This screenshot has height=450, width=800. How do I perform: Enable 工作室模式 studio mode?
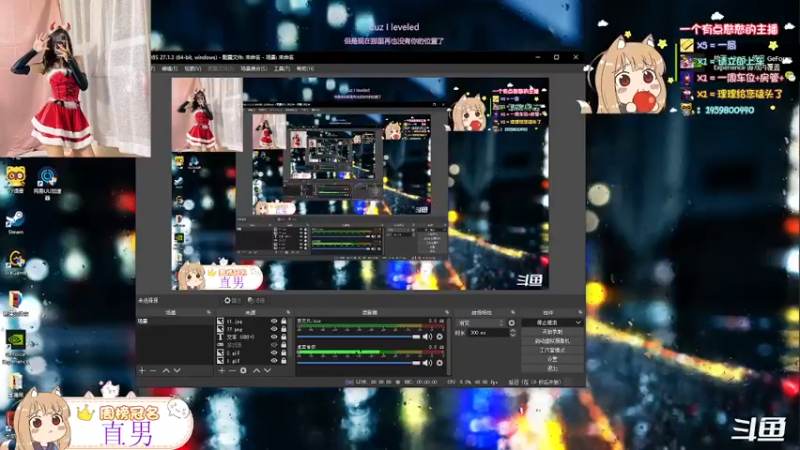pos(552,350)
